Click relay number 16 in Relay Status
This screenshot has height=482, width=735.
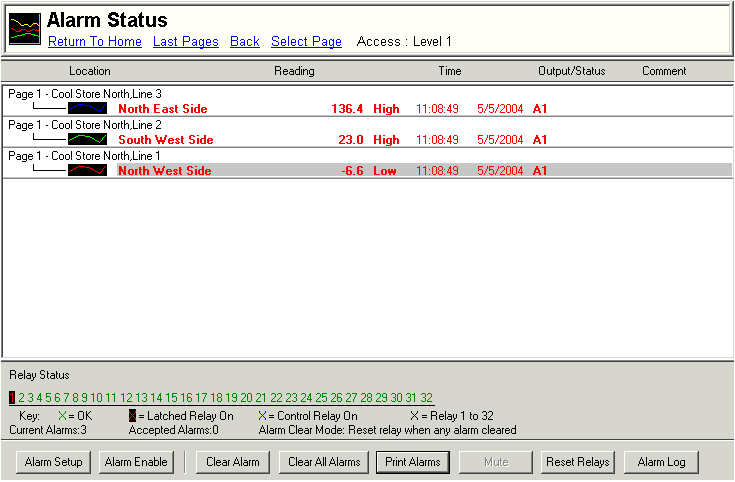pos(187,398)
